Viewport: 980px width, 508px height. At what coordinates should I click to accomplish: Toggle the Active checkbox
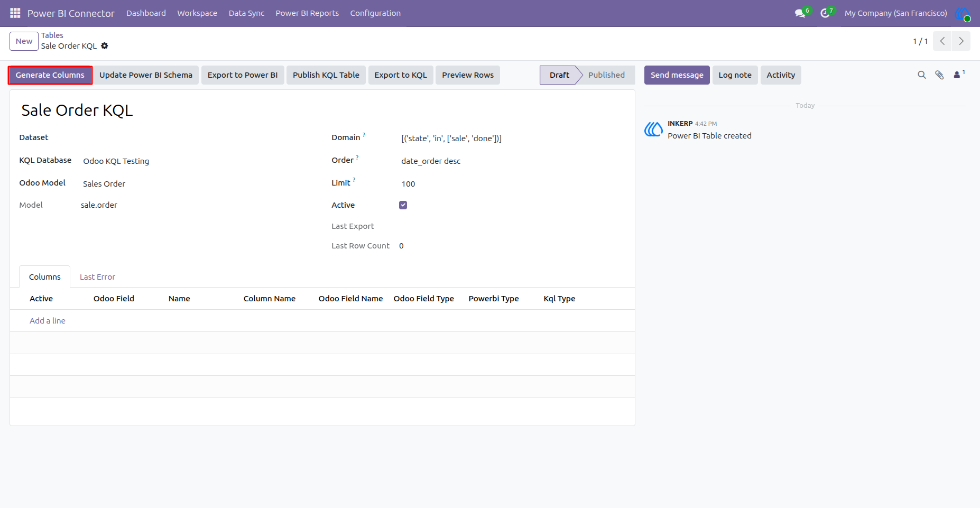(403, 205)
